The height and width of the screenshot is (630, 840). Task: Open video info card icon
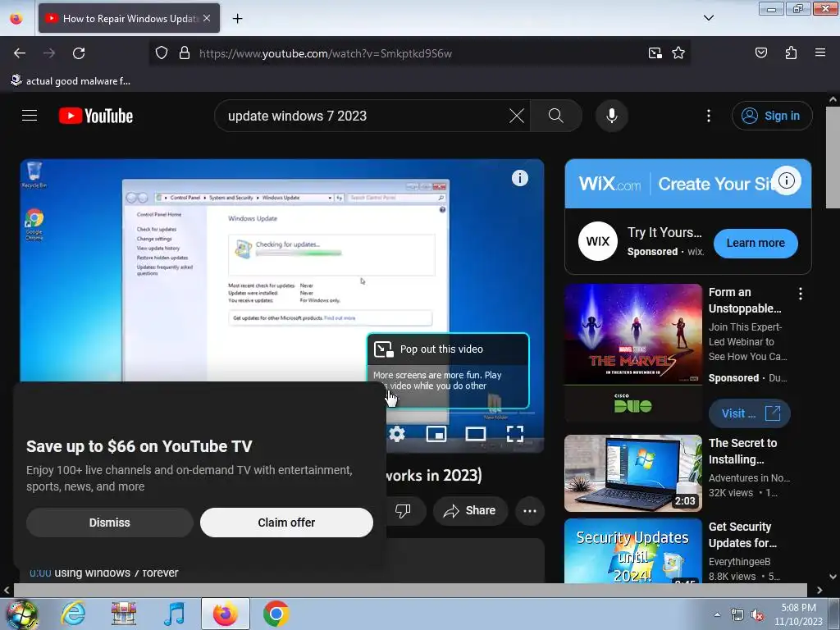tap(519, 178)
